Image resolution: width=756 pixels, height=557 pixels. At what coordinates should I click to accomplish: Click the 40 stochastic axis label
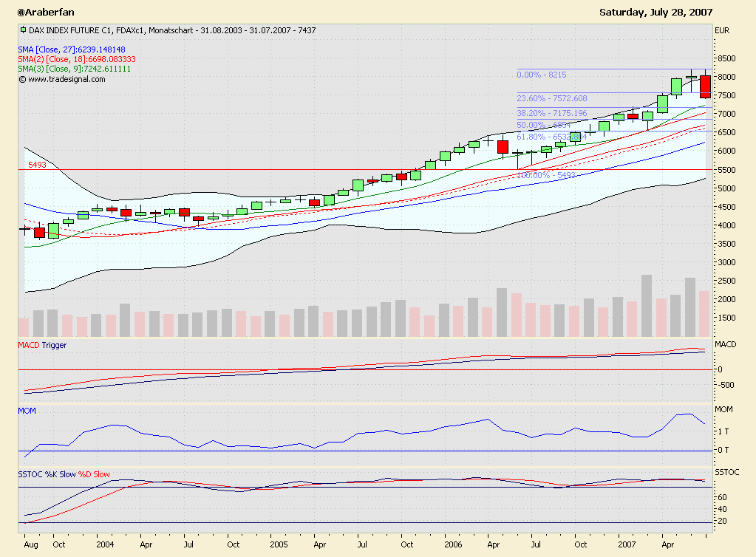click(722, 509)
